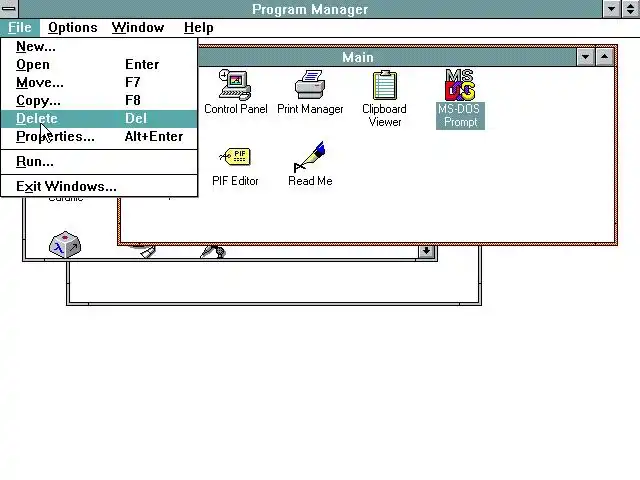Screen dimensions: 640x480
Task: Click the File menu
Action: 20,27
